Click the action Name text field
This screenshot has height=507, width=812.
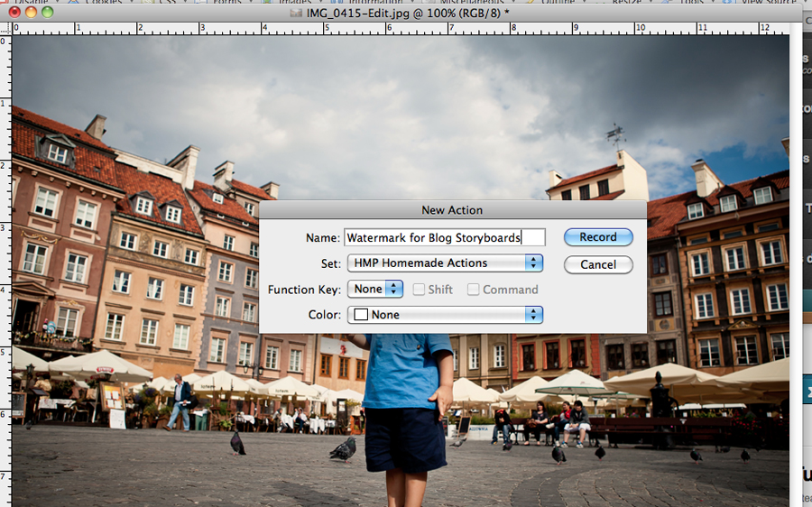pyautogui.click(x=445, y=237)
